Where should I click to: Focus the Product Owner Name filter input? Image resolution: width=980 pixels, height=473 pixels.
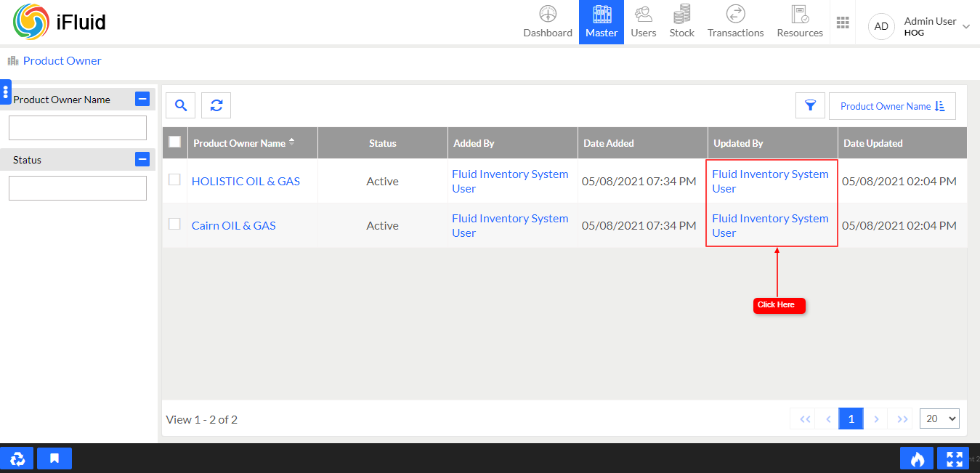[78, 128]
